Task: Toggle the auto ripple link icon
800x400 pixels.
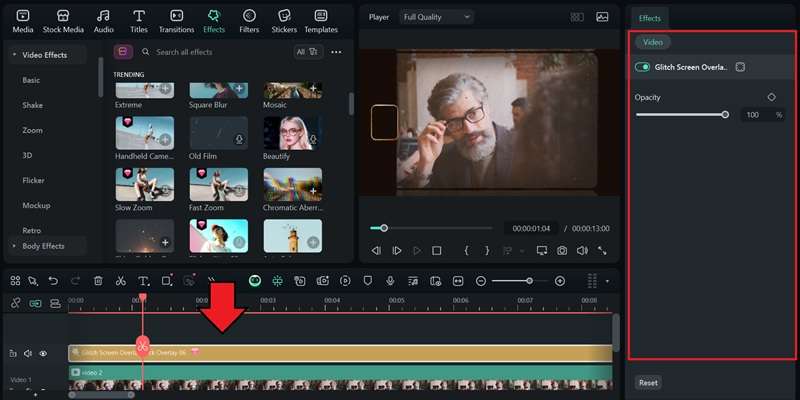Action: 15,303
